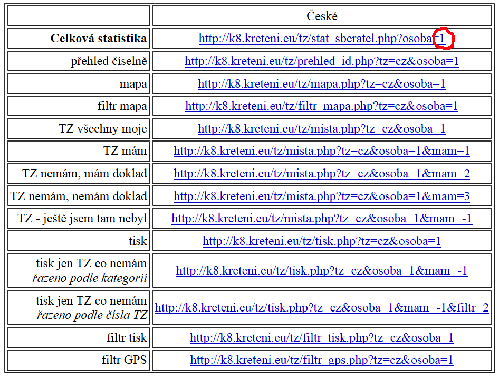Select the TZ nemám, nemám doklad label
500x377 pixels.
pos(79,196)
